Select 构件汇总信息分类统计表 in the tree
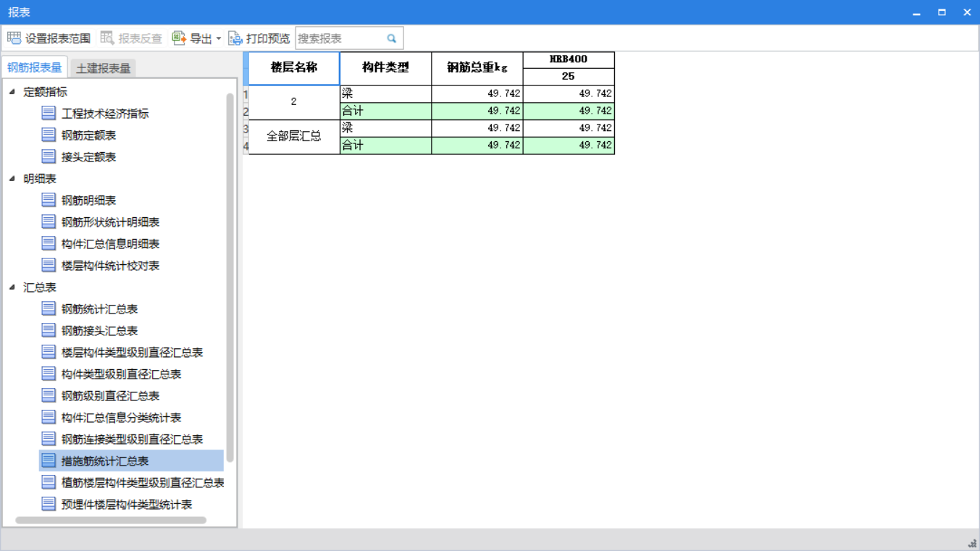The width and height of the screenshot is (980, 551). tap(121, 418)
